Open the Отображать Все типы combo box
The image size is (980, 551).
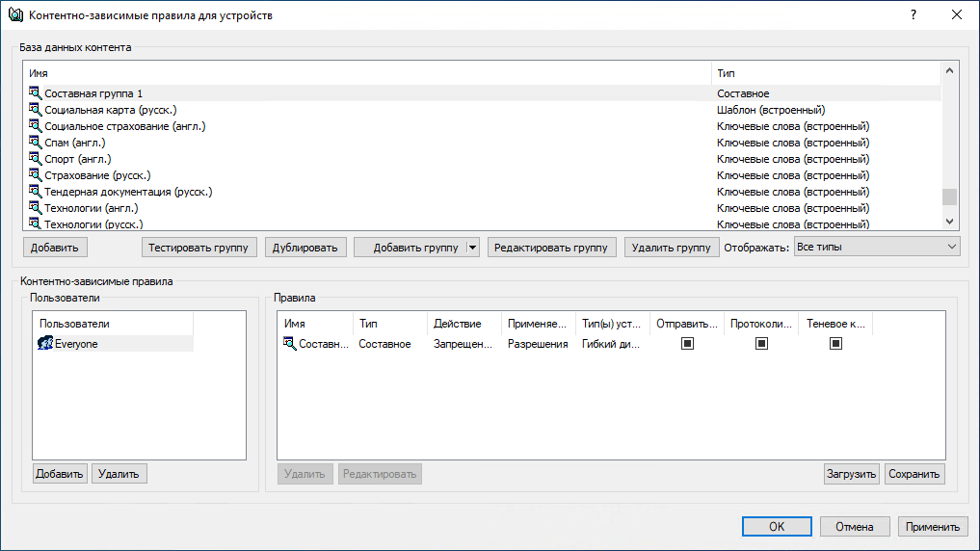pos(877,247)
